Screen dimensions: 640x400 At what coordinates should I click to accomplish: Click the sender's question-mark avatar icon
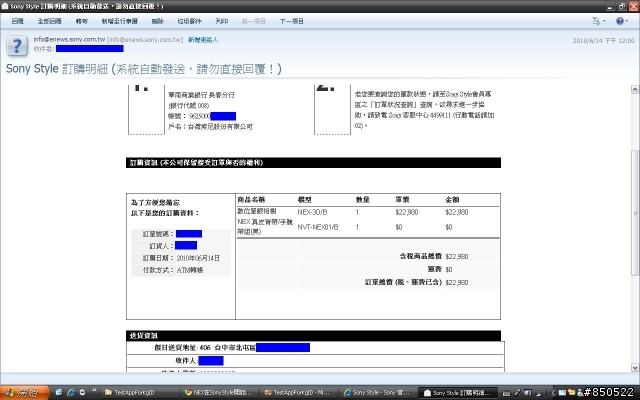17,45
